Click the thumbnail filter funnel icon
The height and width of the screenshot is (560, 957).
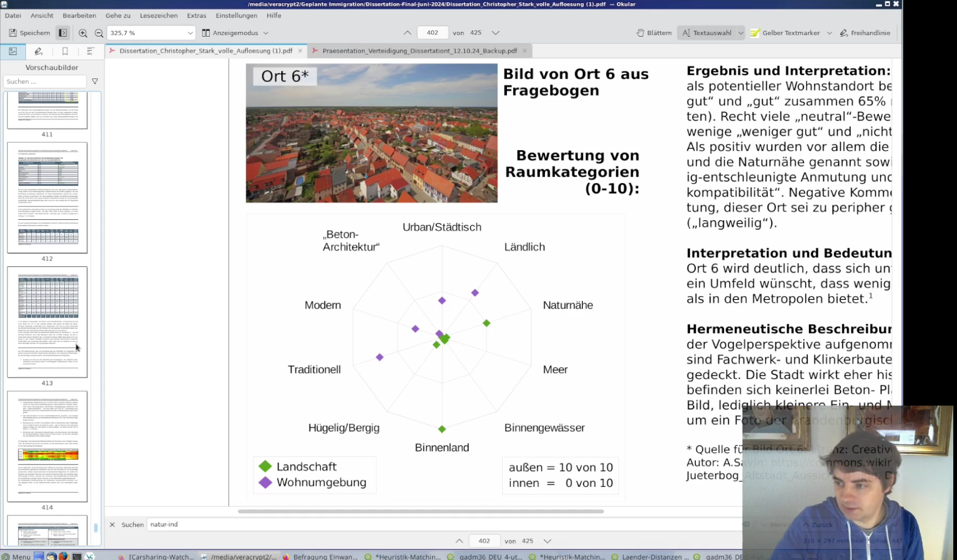coord(94,81)
